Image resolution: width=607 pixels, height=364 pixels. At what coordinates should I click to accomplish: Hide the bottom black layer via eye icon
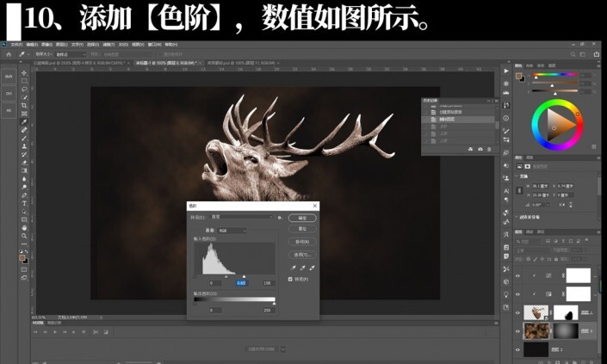[517, 349]
